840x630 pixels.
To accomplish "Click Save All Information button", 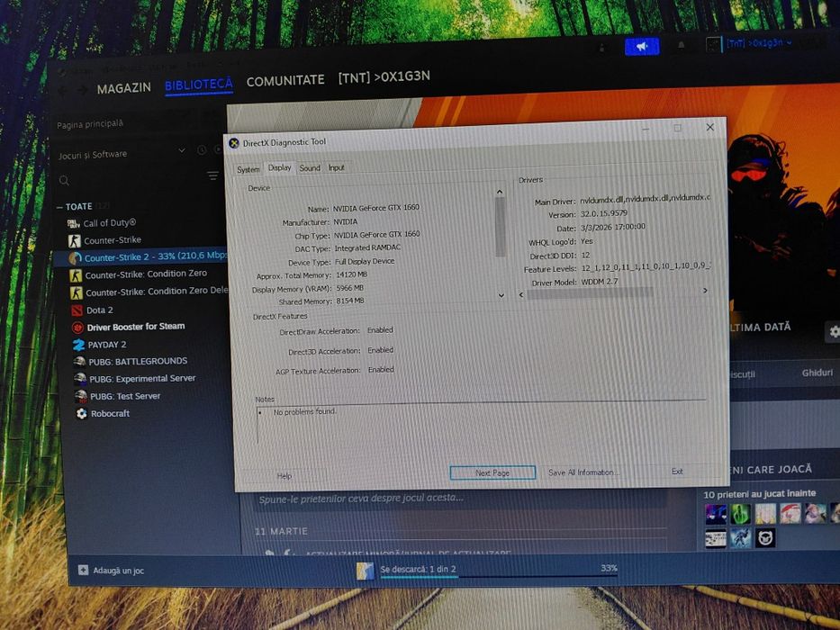I will (x=583, y=472).
